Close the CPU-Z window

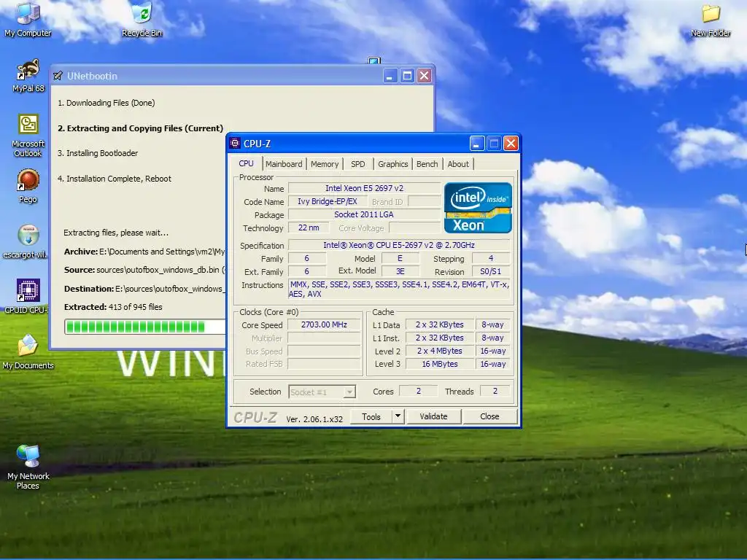(511, 144)
